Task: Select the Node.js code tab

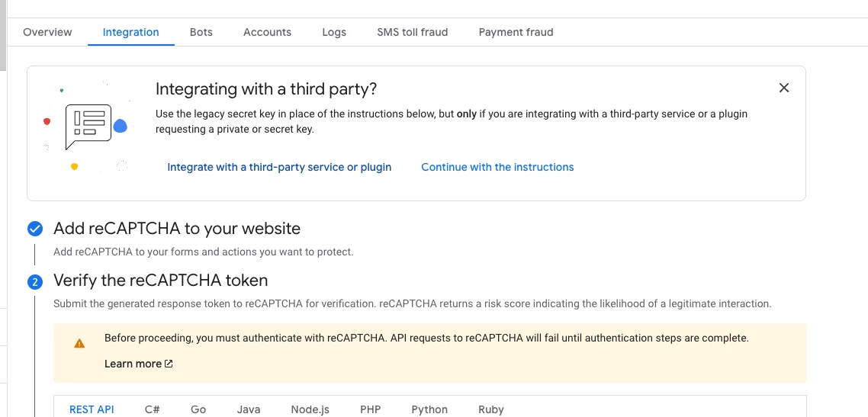Action: pyautogui.click(x=310, y=409)
